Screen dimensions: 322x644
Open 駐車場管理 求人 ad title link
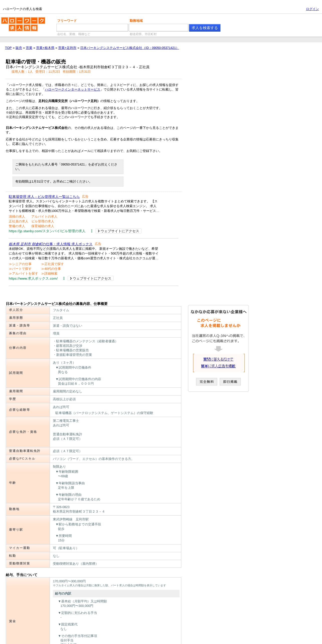tap(44, 197)
